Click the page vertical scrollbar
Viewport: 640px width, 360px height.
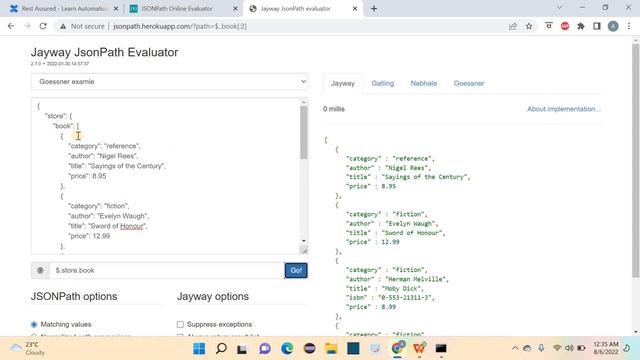pos(636,160)
